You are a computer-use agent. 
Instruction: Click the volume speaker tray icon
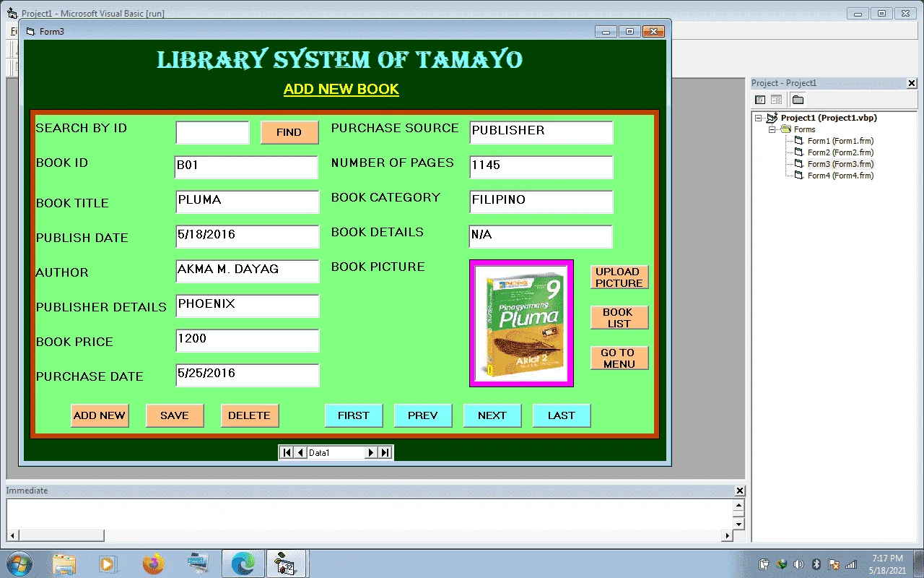click(799, 564)
